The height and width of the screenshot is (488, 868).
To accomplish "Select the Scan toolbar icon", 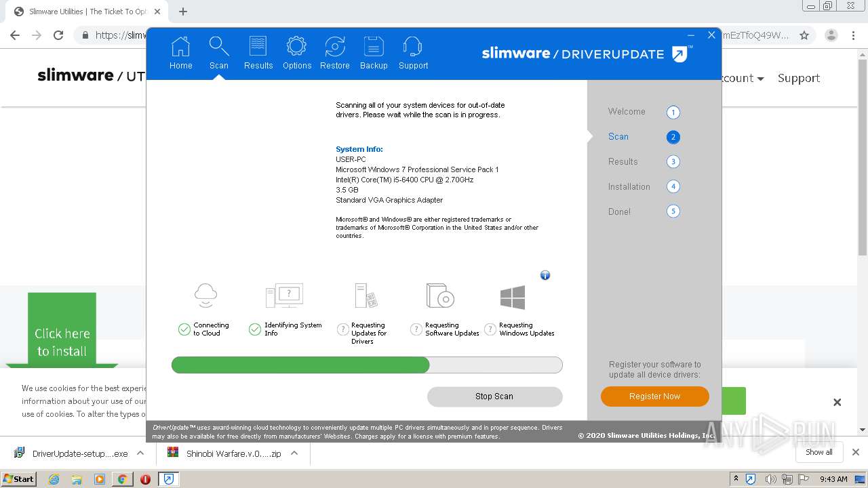I will [218, 54].
